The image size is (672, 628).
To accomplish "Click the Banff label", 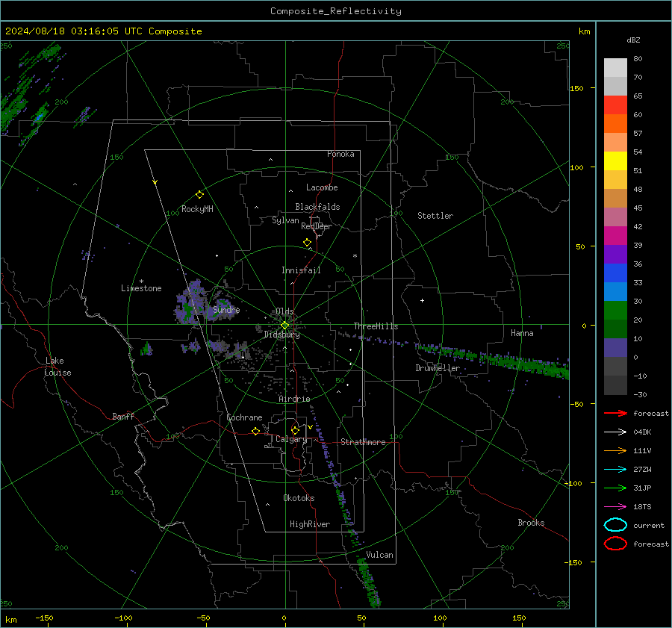I will [123, 416].
